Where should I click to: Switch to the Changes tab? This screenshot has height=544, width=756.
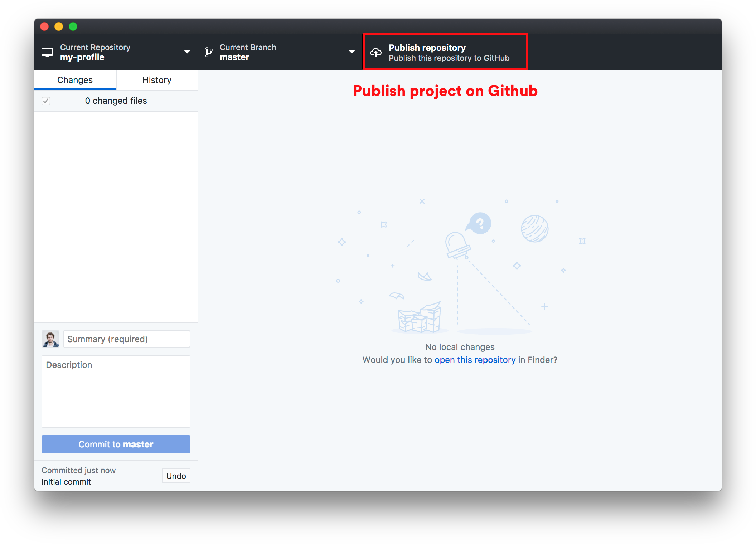tap(75, 80)
